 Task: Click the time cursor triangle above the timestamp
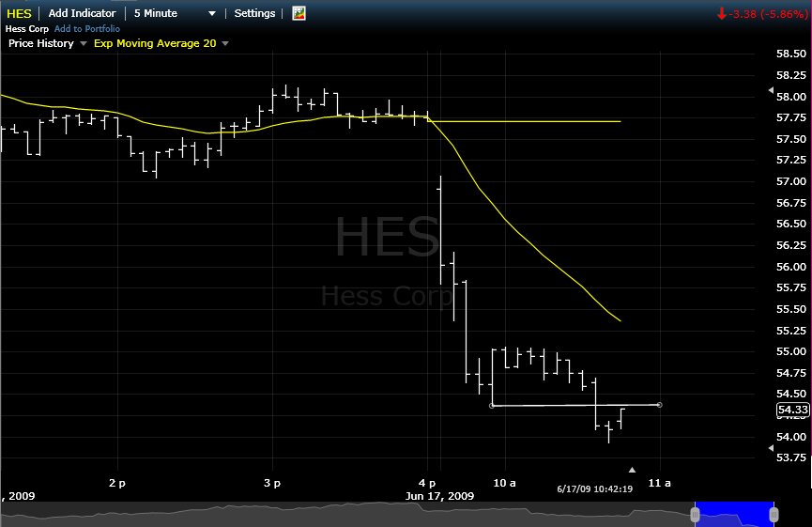632,470
